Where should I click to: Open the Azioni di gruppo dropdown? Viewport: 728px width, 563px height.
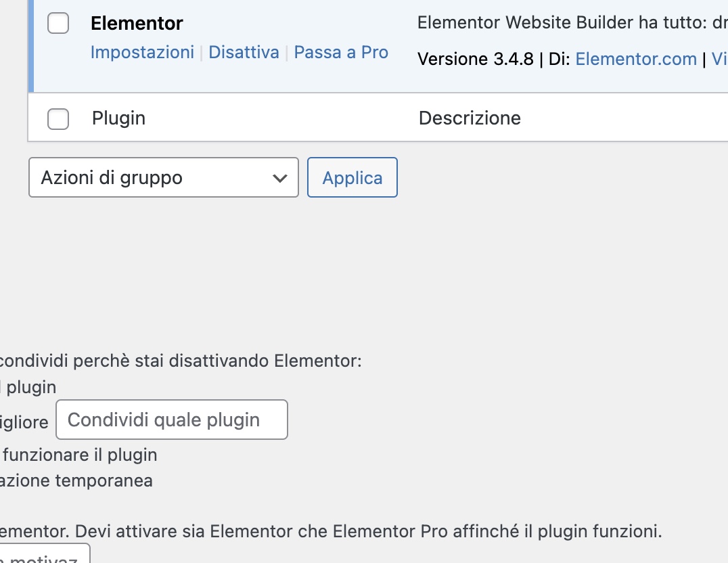point(162,178)
